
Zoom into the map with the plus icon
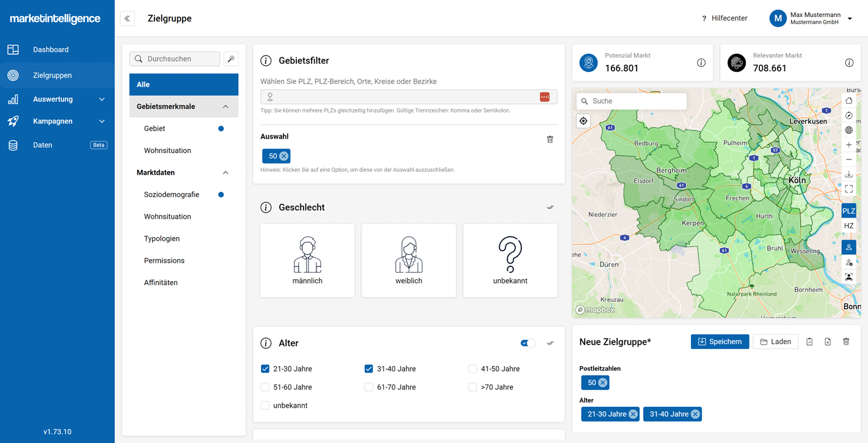pos(848,145)
